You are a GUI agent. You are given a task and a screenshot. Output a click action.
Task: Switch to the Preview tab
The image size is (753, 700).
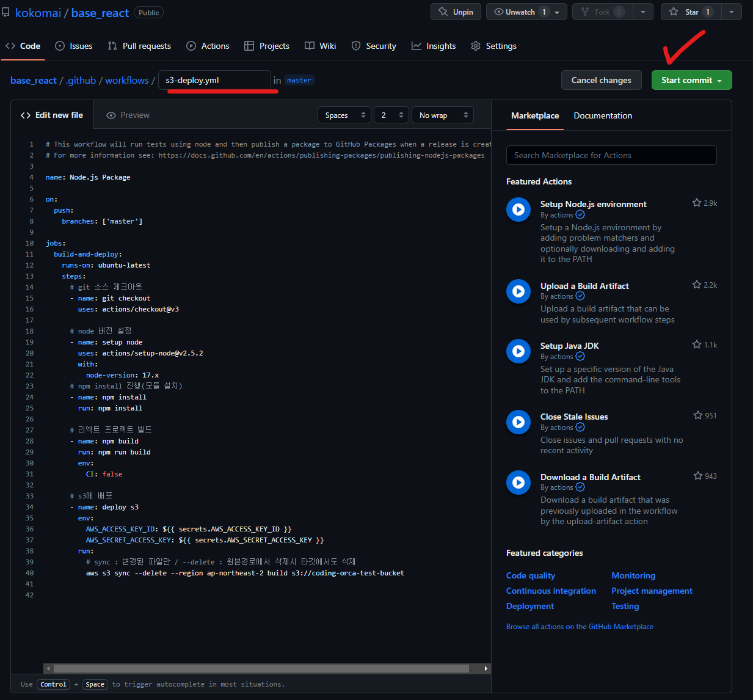click(x=128, y=115)
